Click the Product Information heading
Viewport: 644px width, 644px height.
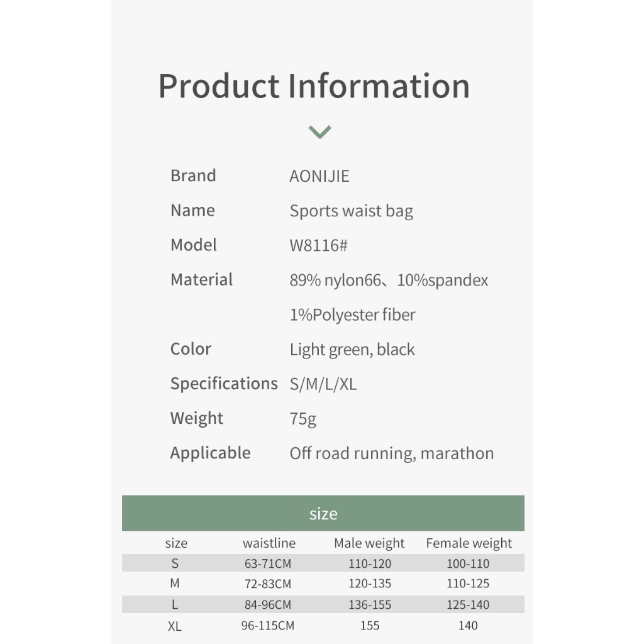click(314, 86)
